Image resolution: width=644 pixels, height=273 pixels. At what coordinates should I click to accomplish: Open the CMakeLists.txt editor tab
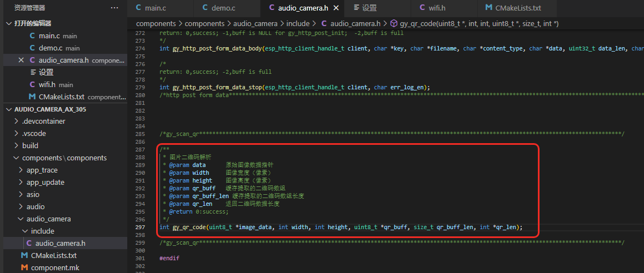[x=517, y=8]
